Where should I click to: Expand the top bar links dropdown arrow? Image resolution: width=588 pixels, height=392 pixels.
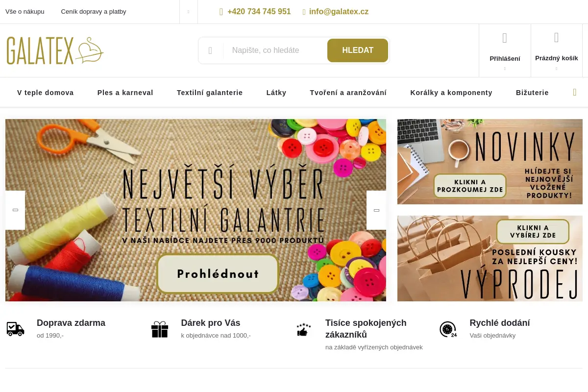[189, 12]
